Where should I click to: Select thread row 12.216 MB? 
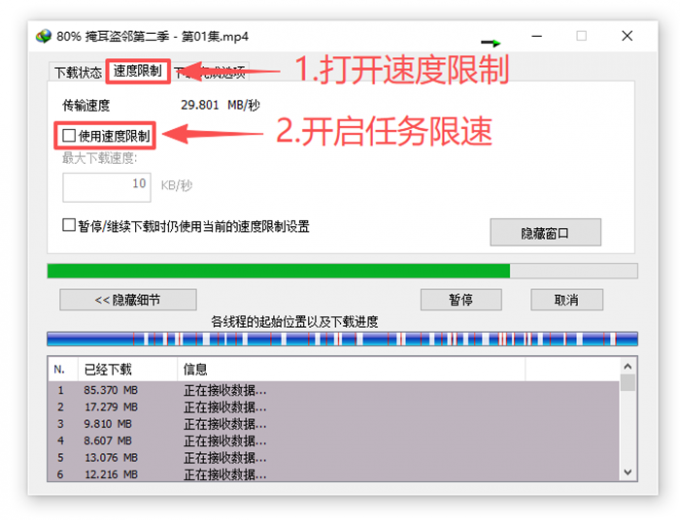[x=334, y=474]
